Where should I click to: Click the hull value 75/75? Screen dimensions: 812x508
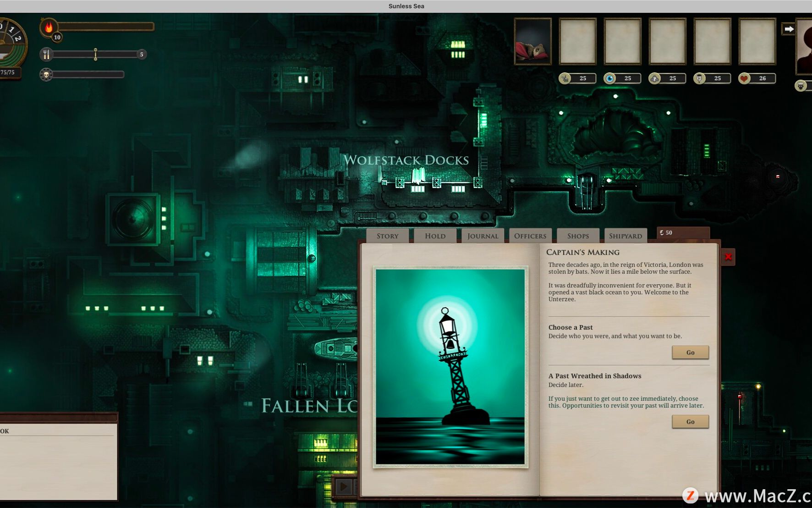point(7,72)
